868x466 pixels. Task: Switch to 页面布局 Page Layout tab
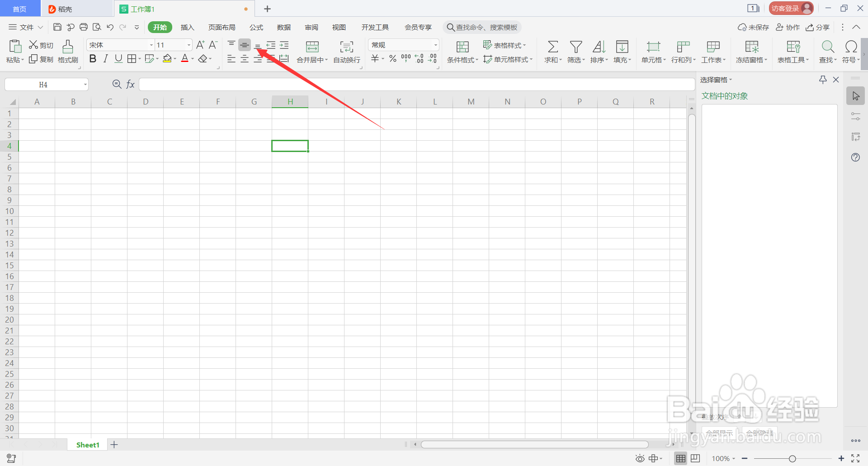coord(222,27)
